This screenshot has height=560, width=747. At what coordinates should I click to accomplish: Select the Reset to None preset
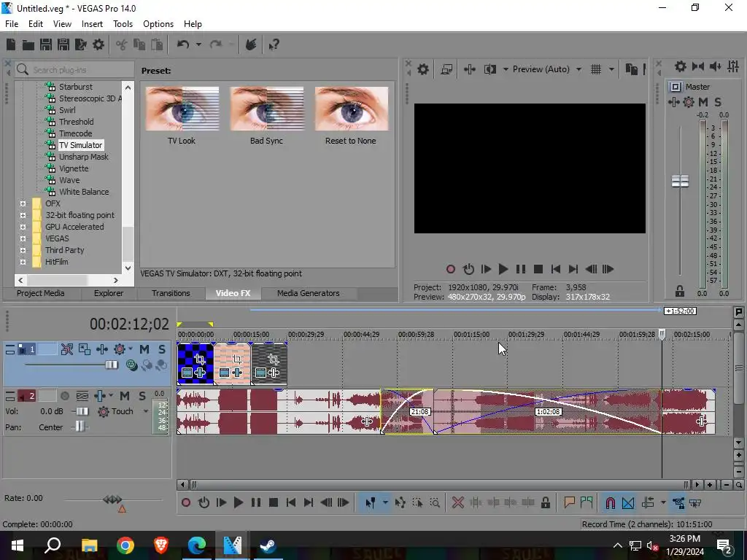pos(351,109)
